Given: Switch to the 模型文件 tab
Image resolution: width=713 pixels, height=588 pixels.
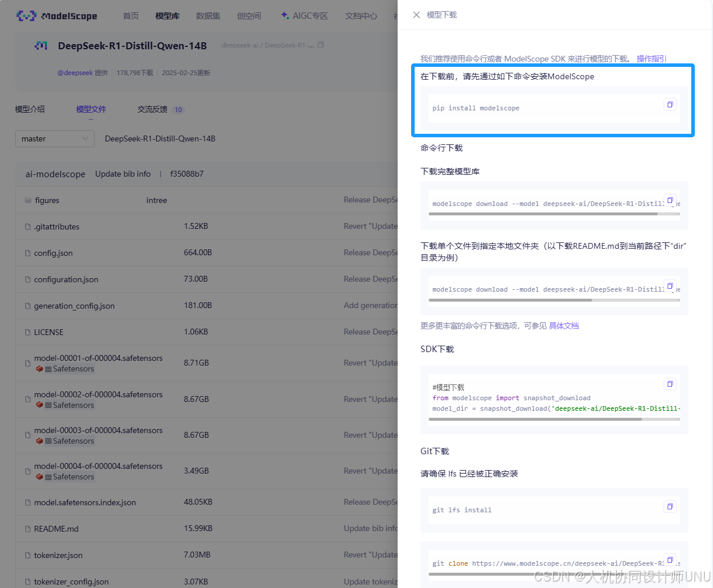Looking at the screenshot, I should point(91,109).
